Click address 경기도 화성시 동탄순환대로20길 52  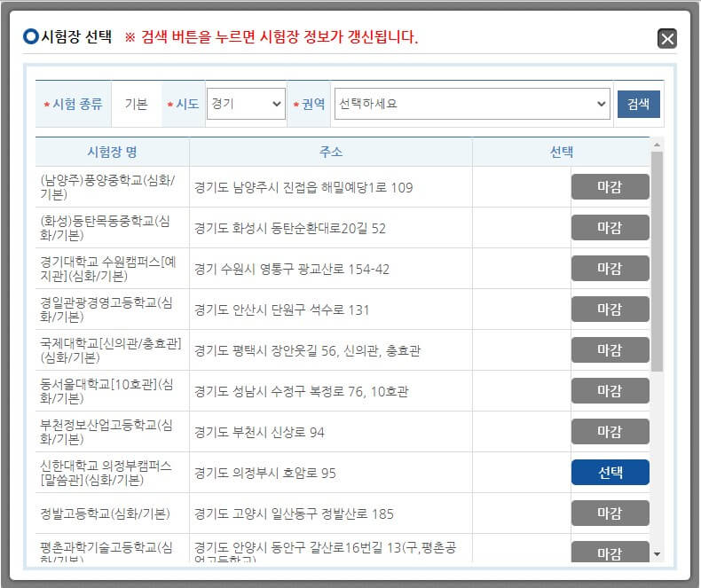coord(289,228)
